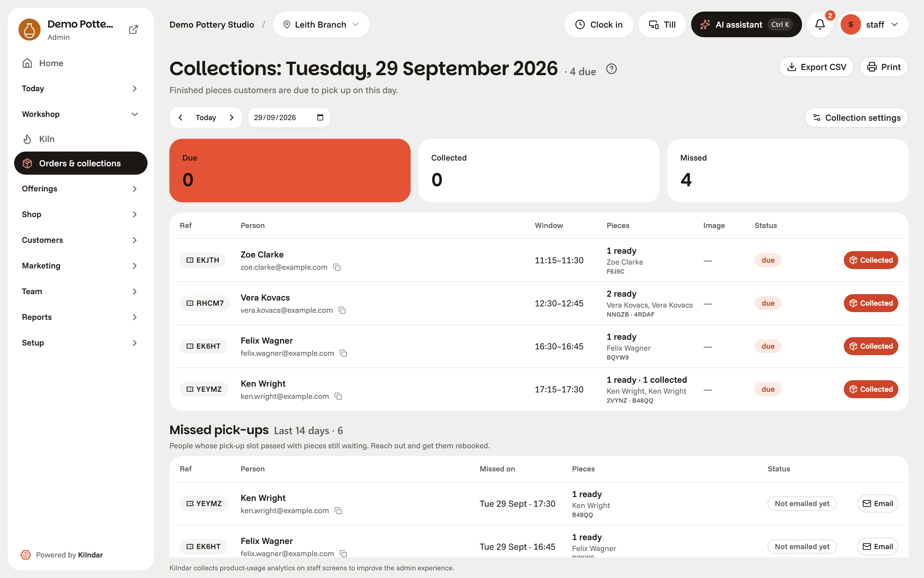Viewport: 924px width, 578px height.
Task: Go to previous day arrow
Action: [181, 117]
